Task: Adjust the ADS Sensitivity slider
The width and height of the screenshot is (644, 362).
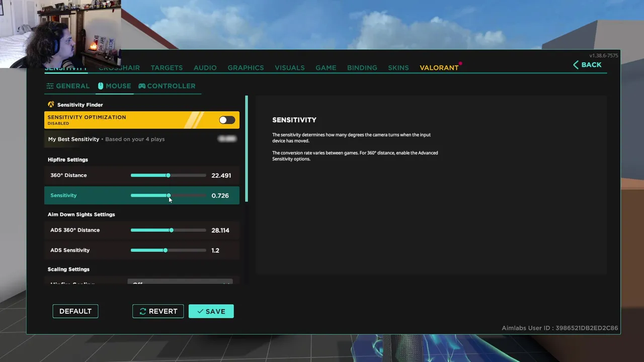Action: click(169, 250)
